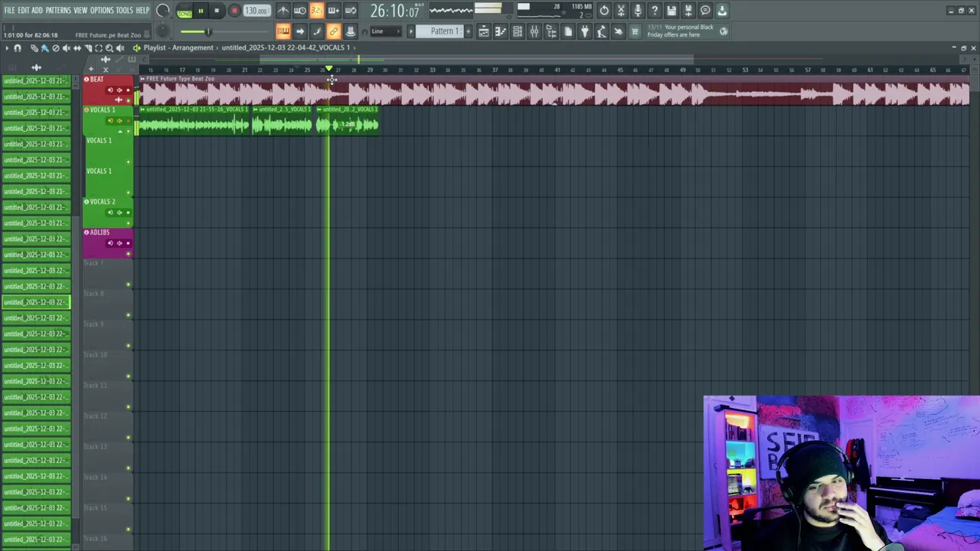Toggle overdub/blend recording
The width and height of the screenshot is (980, 551).
(333, 11)
